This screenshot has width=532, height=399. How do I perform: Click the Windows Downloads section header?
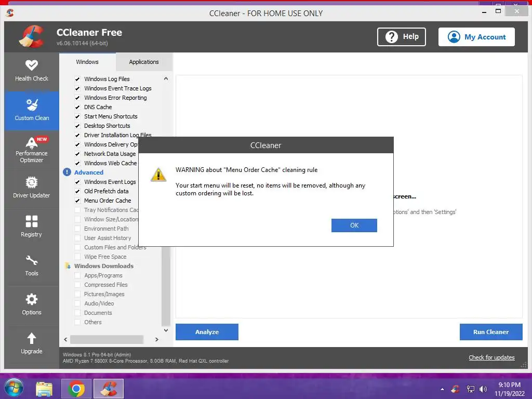coord(104,266)
